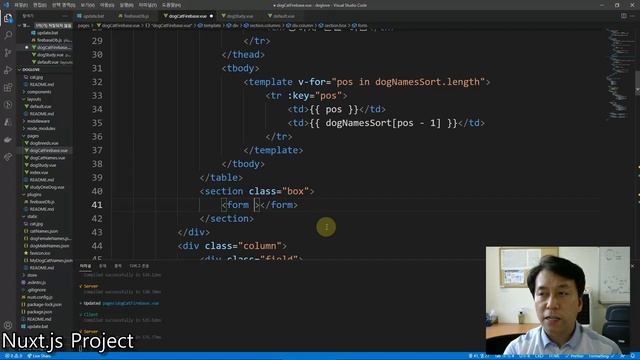Collapse the static folder
Image resolution: width=640 pixels, height=360 pixels.
point(32,217)
